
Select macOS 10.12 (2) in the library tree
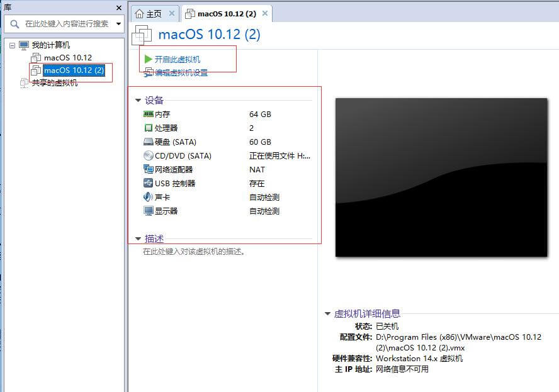74,70
